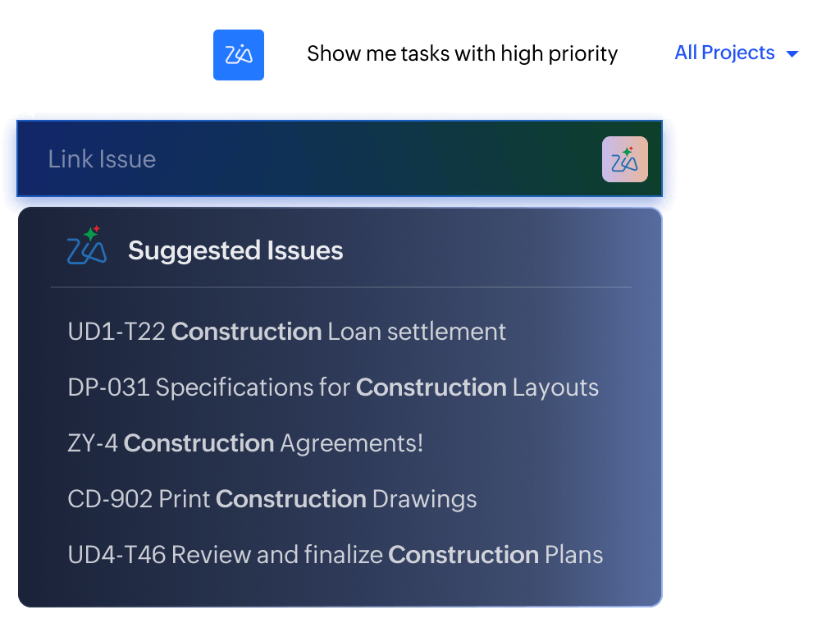The image size is (840, 637).
Task: Click the Zia query toolbar area
Action: pos(509,53)
